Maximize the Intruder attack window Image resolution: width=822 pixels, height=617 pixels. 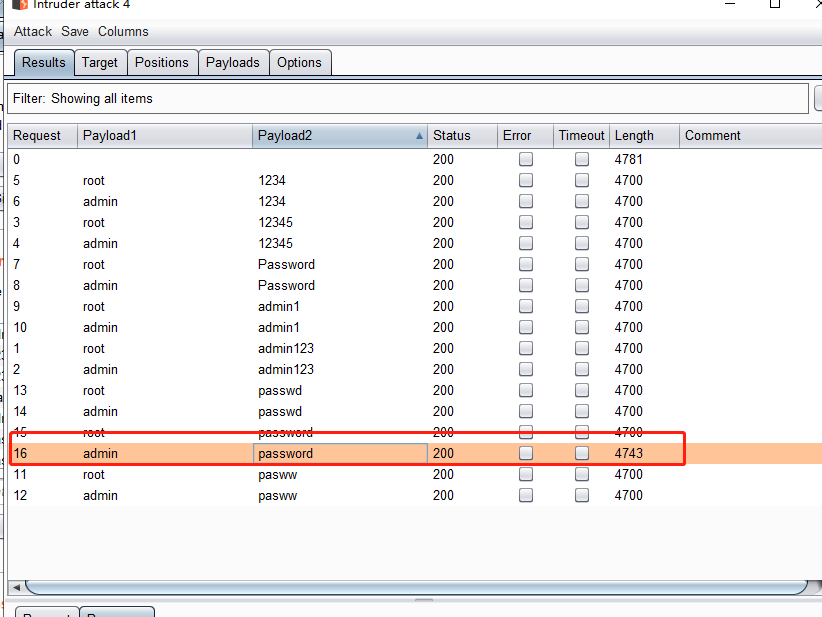(775, 4)
